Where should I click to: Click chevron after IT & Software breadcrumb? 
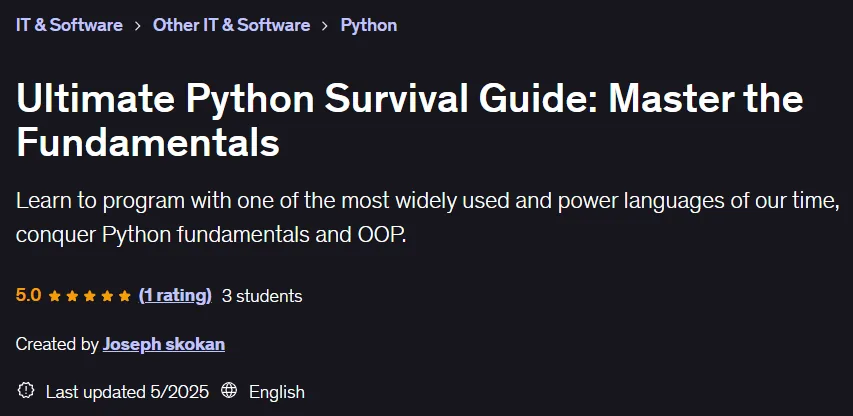coord(138,26)
